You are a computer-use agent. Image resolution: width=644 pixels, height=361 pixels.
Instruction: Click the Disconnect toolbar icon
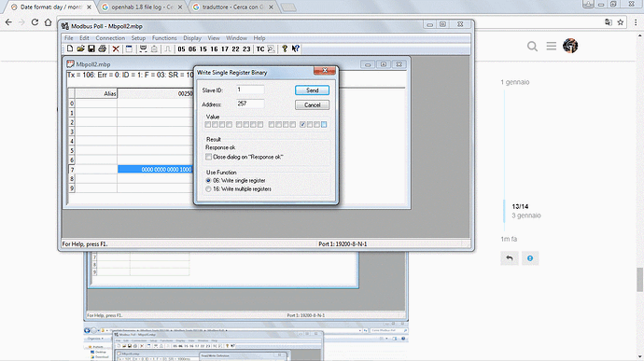click(154, 49)
